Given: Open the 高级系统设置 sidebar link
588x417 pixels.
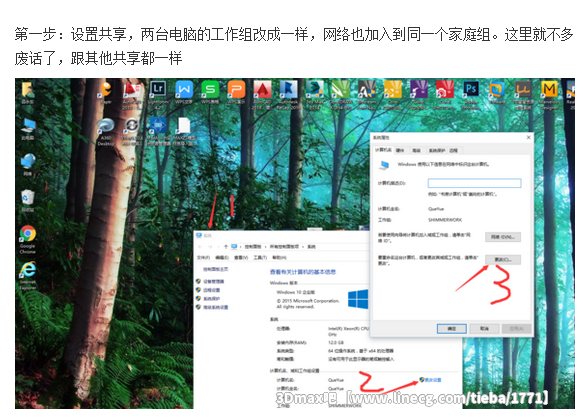Looking at the screenshot, I should [216, 307].
